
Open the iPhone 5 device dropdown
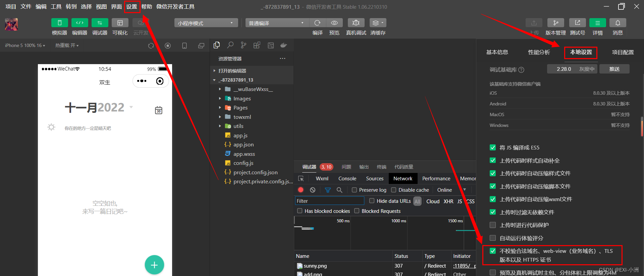pyautogui.click(x=25, y=45)
